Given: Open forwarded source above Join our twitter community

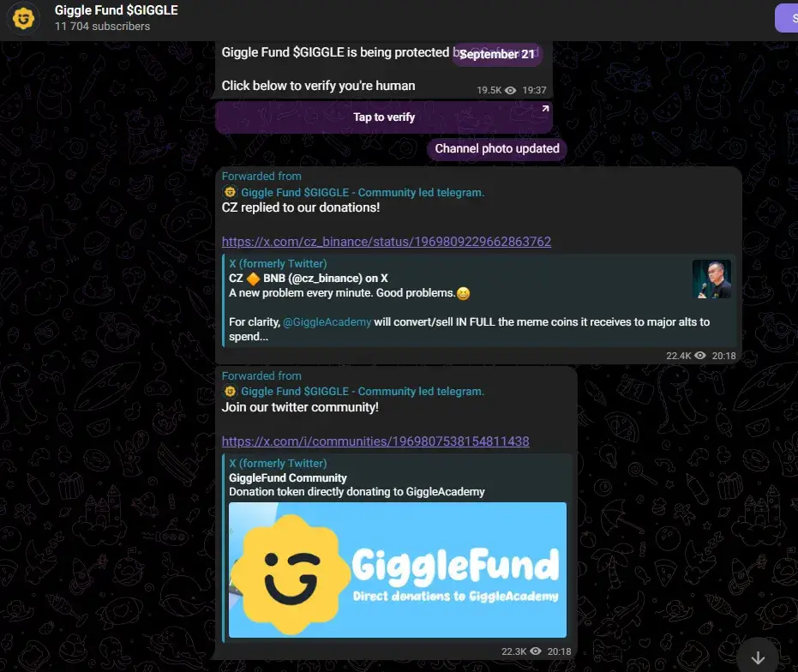Looking at the screenshot, I should 363,392.
